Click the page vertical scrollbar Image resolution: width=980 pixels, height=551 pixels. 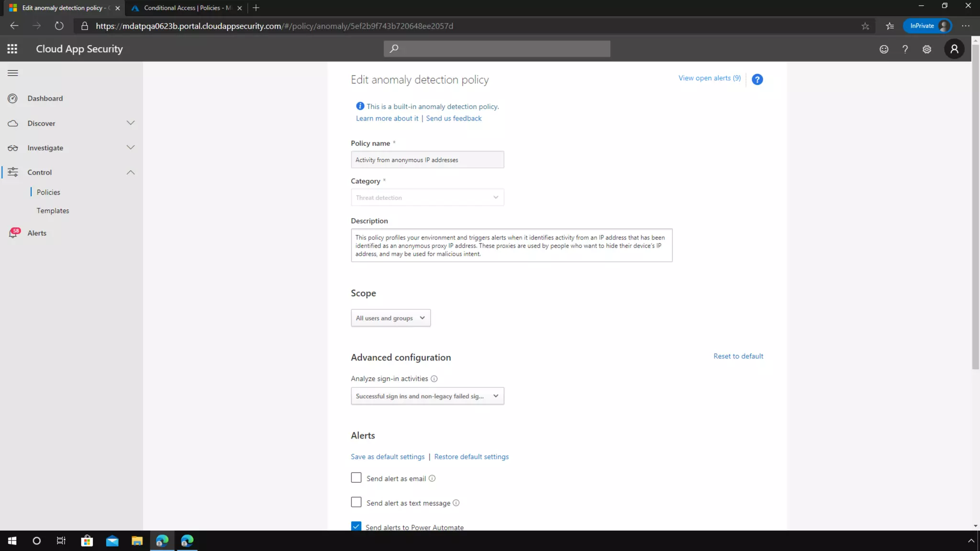pyautogui.click(x=975, y=215)
